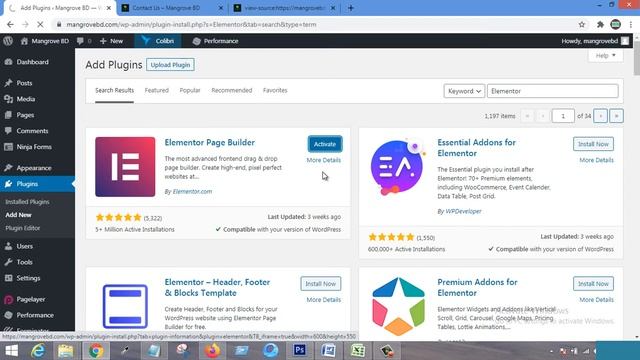This screenshot has width=640, height=360.
Task: Open the Howdy, mangrovebd account menu
Action: 595,41
